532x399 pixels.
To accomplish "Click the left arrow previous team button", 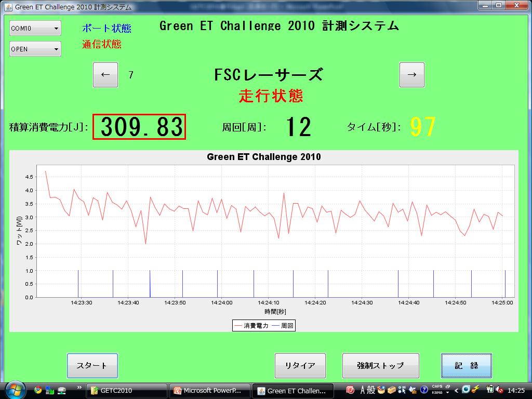I will tap(105, 75).
